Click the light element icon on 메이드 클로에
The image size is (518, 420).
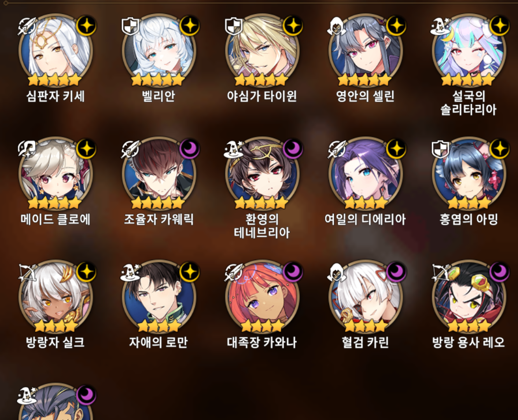tap(86, 149)
